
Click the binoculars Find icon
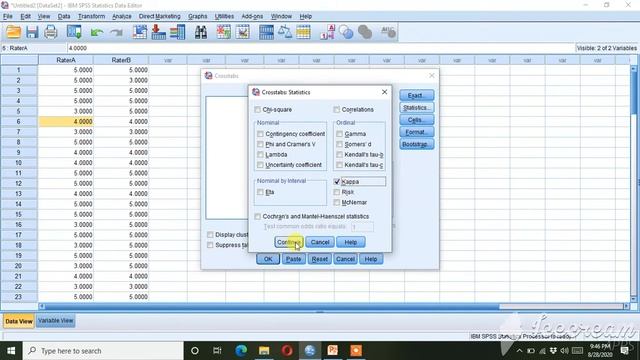[200, 32]
